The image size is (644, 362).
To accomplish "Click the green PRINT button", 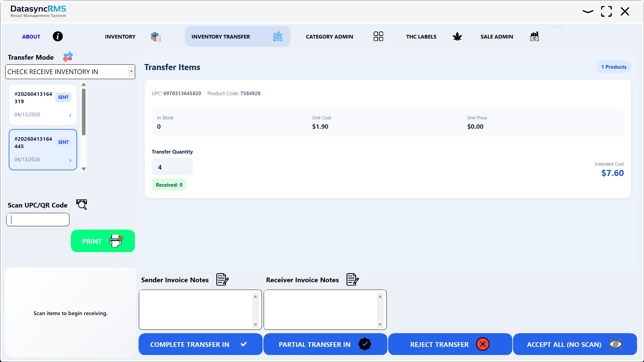I will click(x=103, y=241).
